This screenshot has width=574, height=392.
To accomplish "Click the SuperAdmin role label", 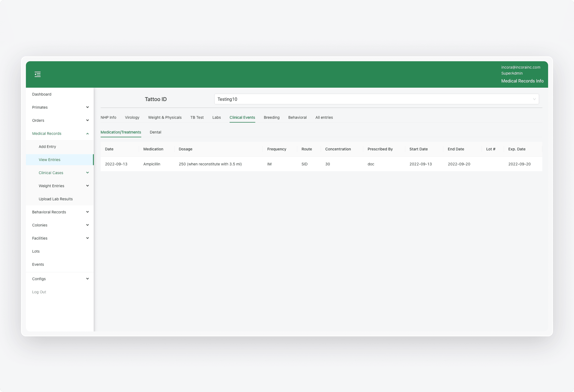I will 512,73.
